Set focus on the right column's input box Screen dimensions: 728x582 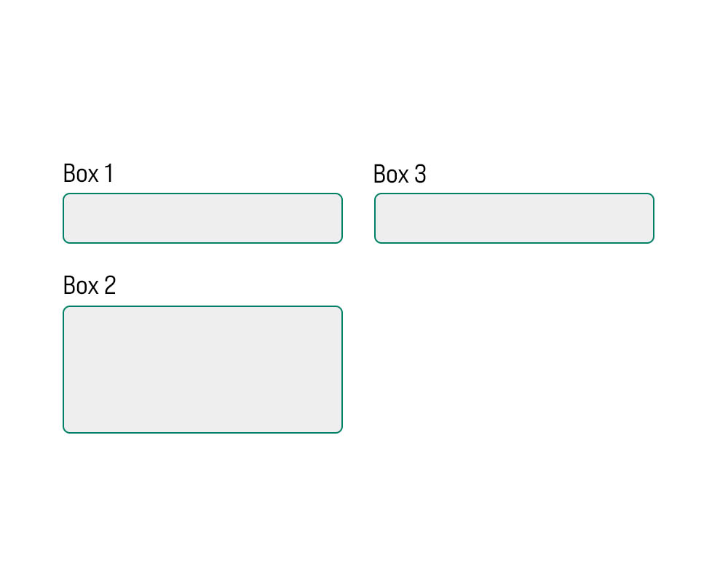click(514, 218)
